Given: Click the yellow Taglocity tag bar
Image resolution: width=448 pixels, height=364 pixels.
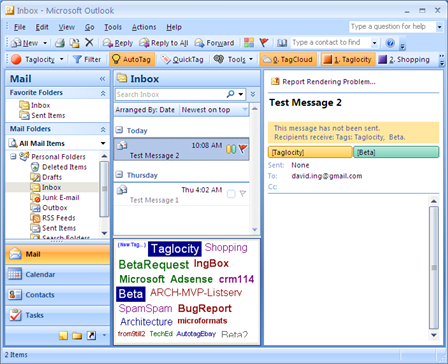Looking at the screenshot, I should click(310, 152).
